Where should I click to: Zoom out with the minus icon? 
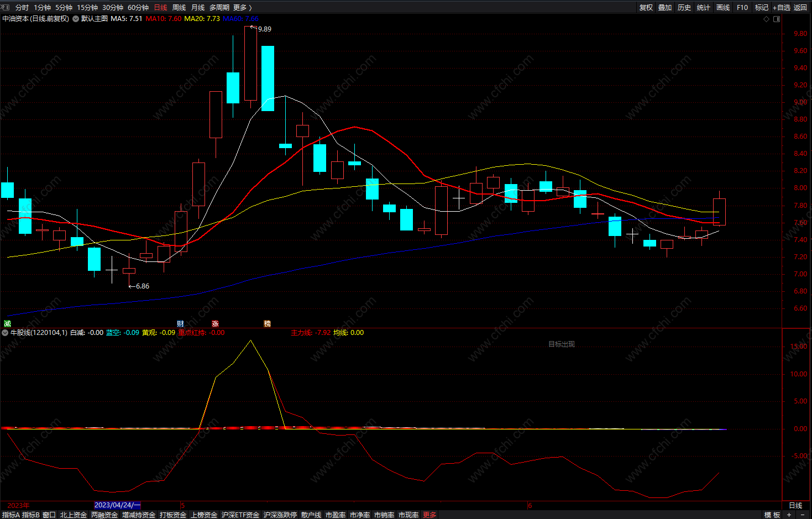coord(803,515)
